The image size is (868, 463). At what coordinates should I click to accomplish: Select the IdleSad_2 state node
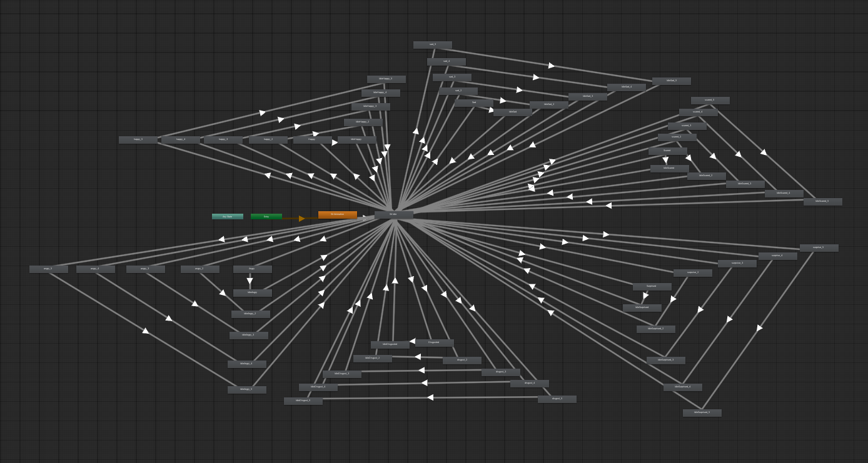pos(549,105)
